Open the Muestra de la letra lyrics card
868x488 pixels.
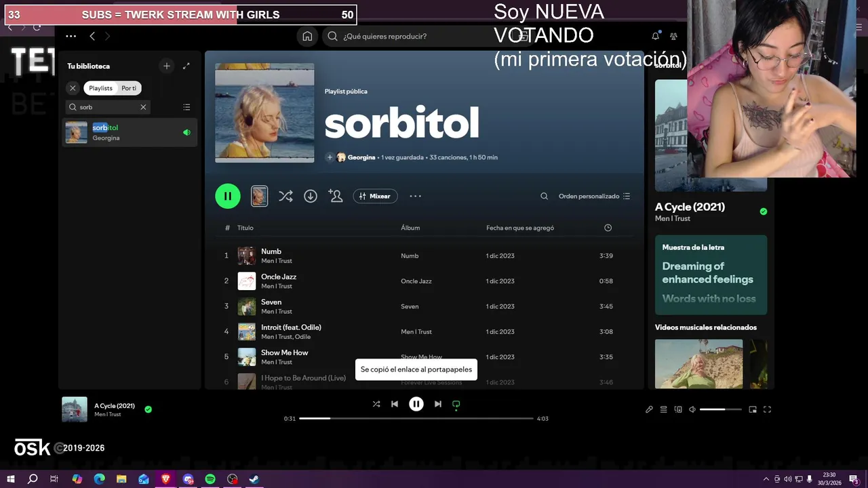711,274
